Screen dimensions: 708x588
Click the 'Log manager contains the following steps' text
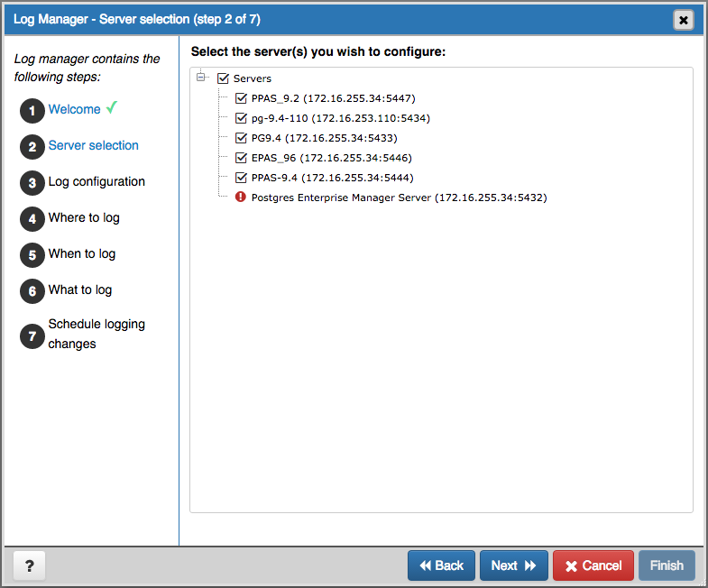point(87,68)
